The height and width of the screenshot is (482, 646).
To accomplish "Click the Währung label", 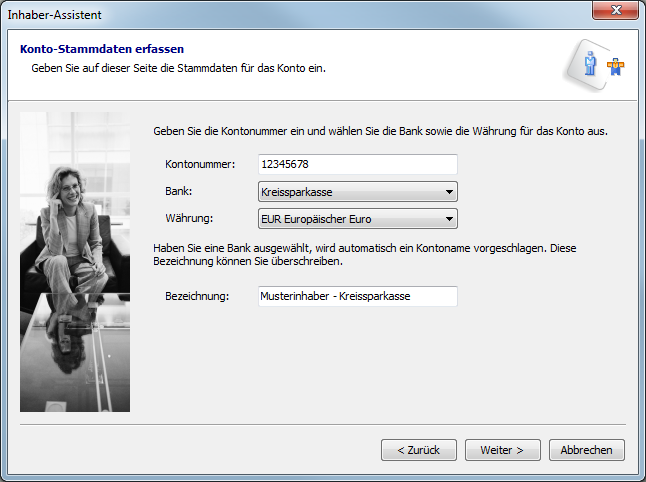I will click(x=189, y=218).
